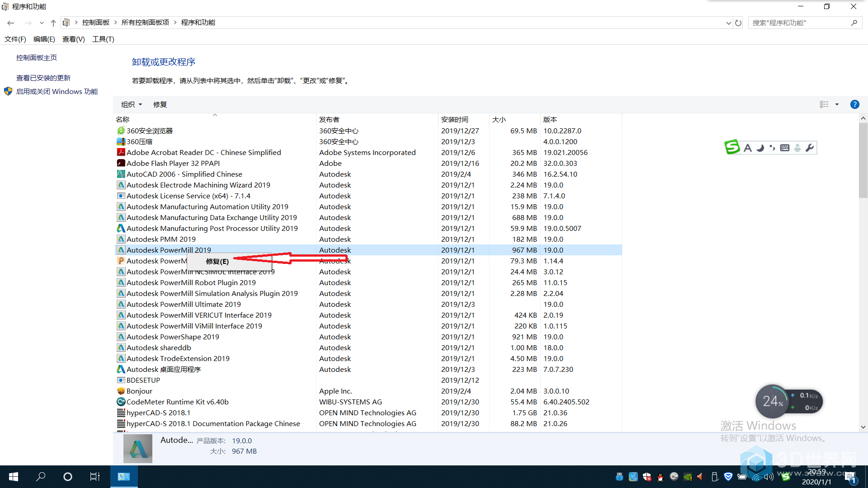868x488 pixels.
Task: Click the CodeMeter Runtime Kit icon
Action: (121, 402)
